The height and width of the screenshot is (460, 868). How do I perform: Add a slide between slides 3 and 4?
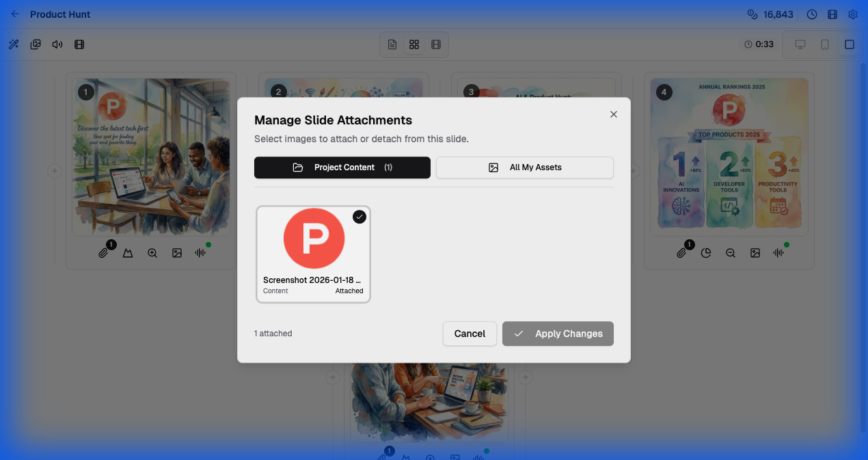[634, 171]
